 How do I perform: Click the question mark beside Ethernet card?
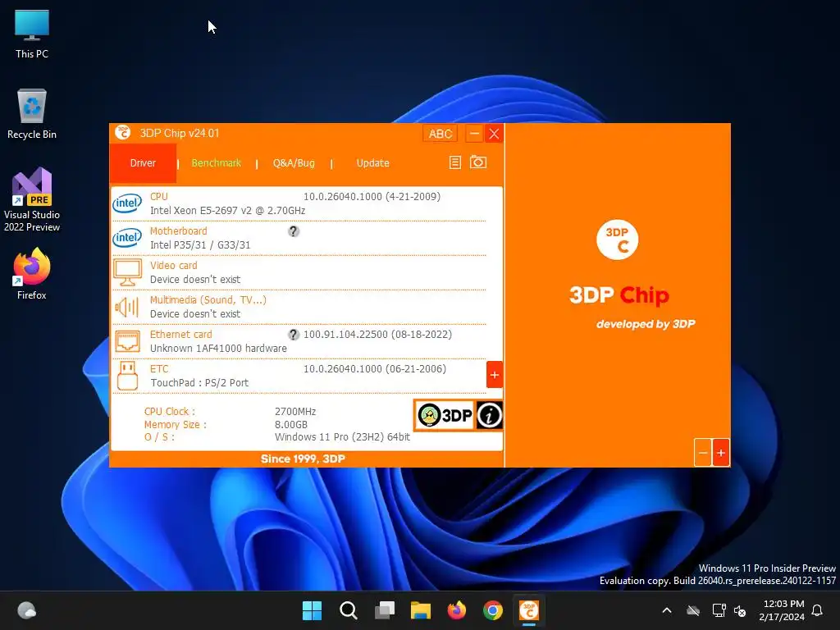(x=294, y=335)
